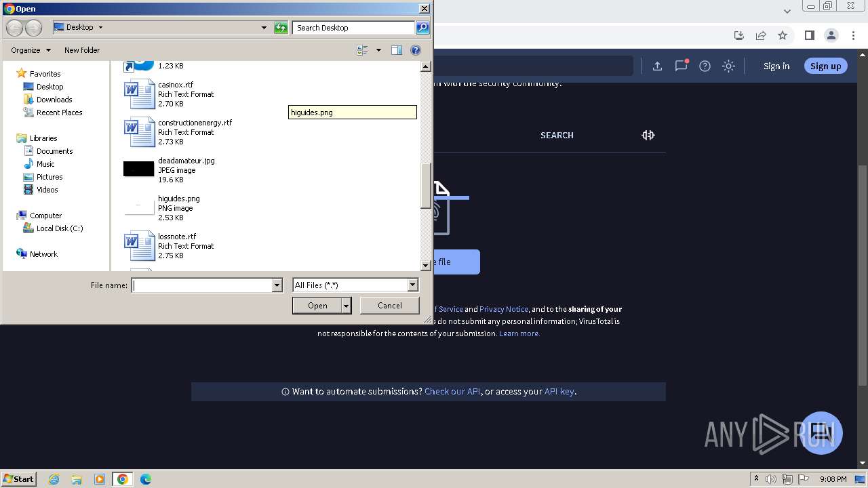
Task: Select higuides.png thumbnail
Action: [139, 207]
